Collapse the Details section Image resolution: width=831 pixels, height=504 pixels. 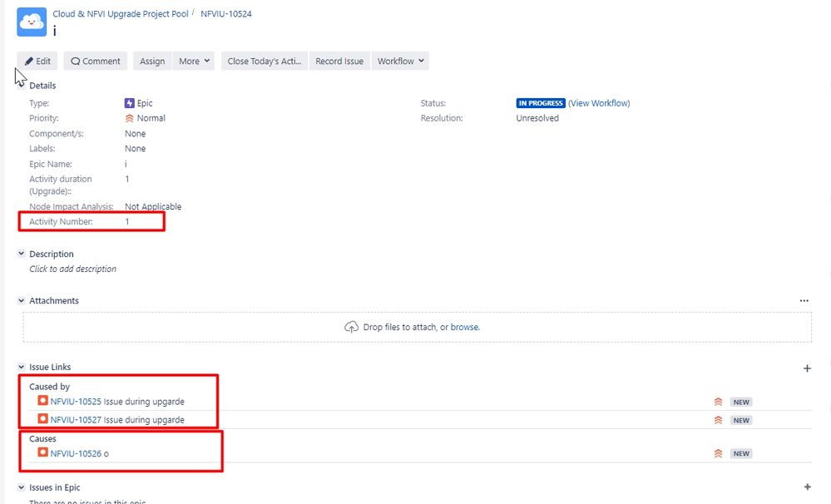pyautogui.click(x=21, y=86)
